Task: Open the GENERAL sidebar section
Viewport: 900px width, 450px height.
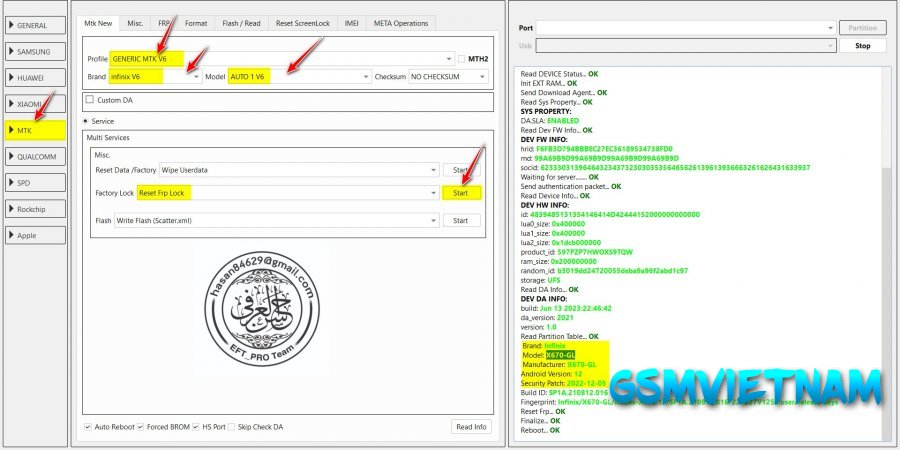Action: (35, 25)
